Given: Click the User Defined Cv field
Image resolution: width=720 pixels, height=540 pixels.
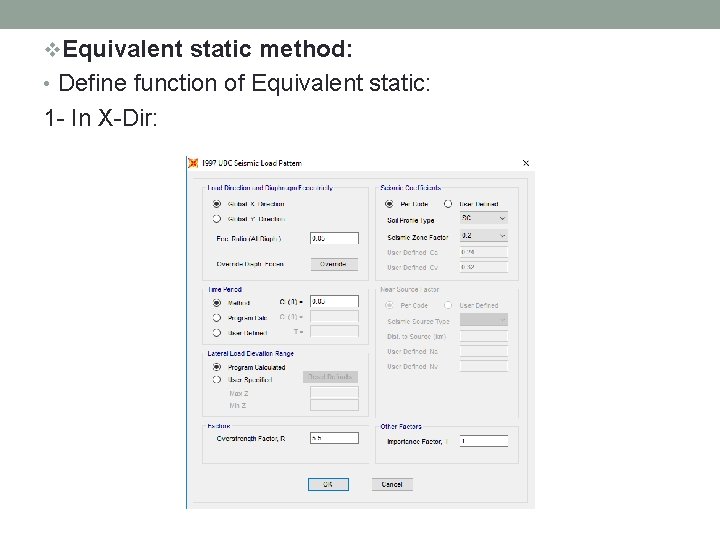Looking at the screenshot, I should pos(484,267).
